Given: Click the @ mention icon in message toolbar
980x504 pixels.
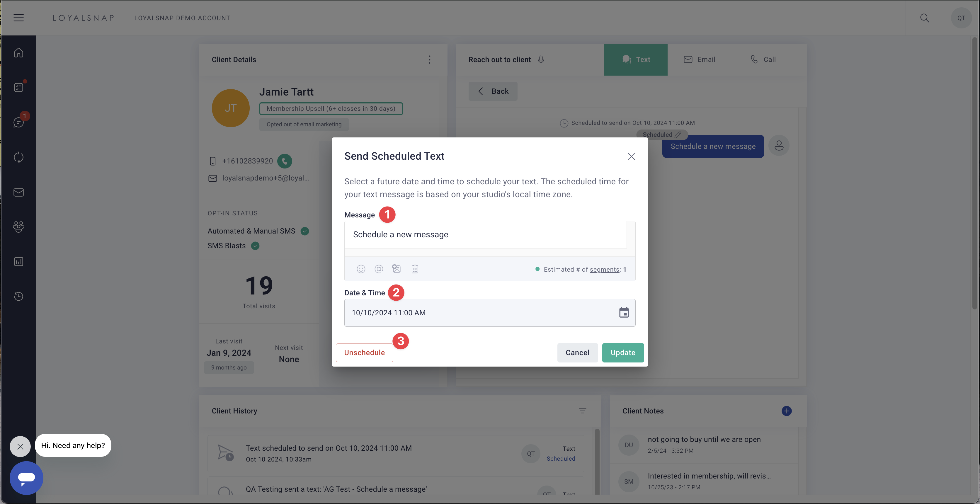Looking at the screenshot, I should (379, 269).
